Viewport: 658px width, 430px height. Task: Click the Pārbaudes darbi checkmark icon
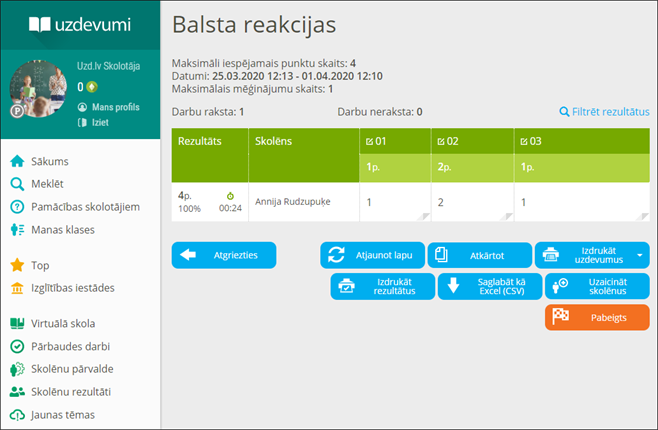(17, 346)
